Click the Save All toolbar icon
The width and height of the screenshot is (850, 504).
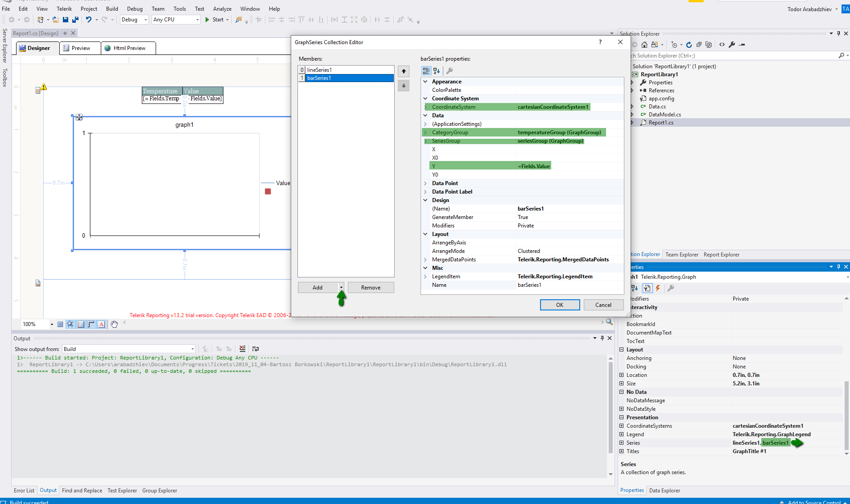pyautogui.click(x=75, y=20)
